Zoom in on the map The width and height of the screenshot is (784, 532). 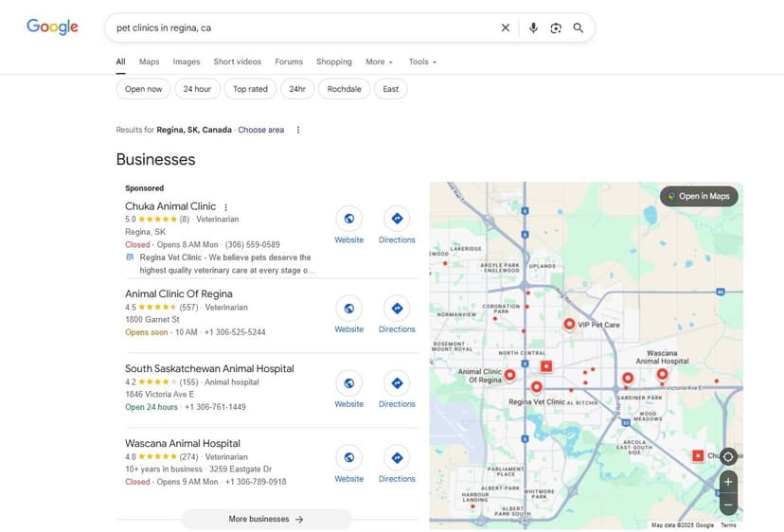[727, 482]
